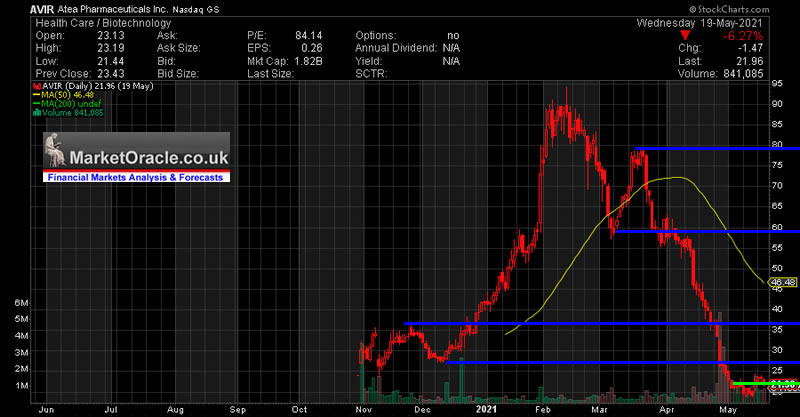Image resolution: width=800 pixels, height=417 pixels.
Task: Click the 40 price axis label
Action: point(777,309)
